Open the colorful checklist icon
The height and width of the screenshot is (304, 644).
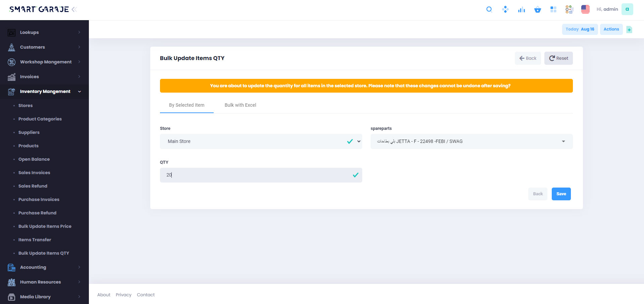569,9
